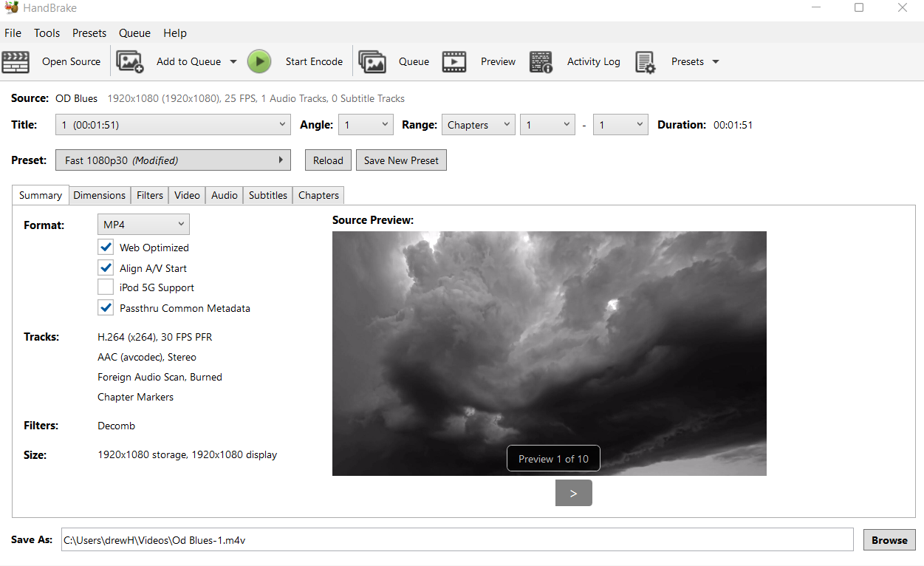This screenshot has width=924, height=566.
Task: Open the Tools menu
Action: point(47,33)
